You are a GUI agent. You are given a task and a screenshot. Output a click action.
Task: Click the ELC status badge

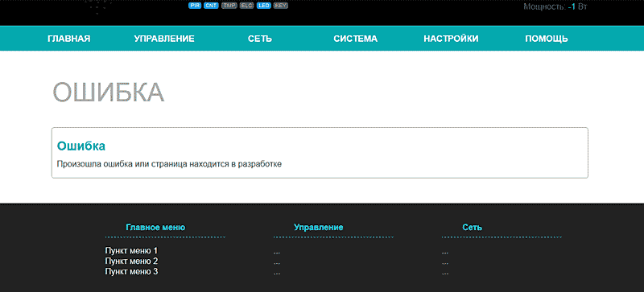[x=247, y=6]
